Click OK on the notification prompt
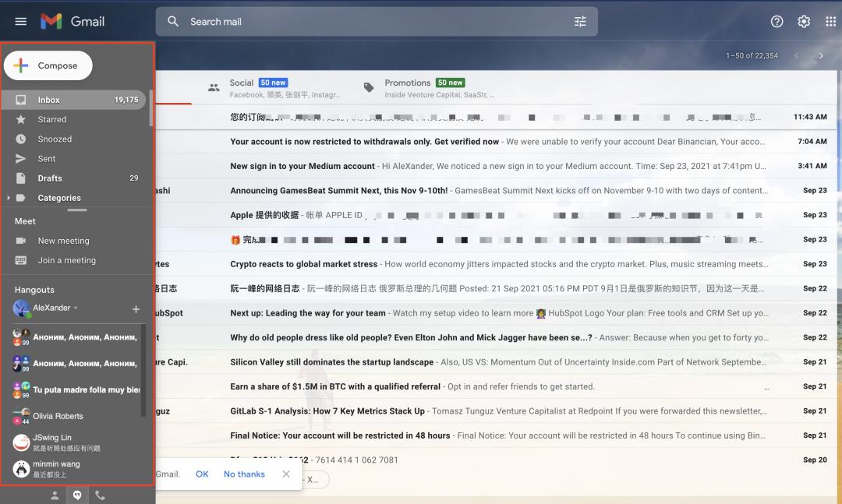Screen dimensions: 842x504 202,474
